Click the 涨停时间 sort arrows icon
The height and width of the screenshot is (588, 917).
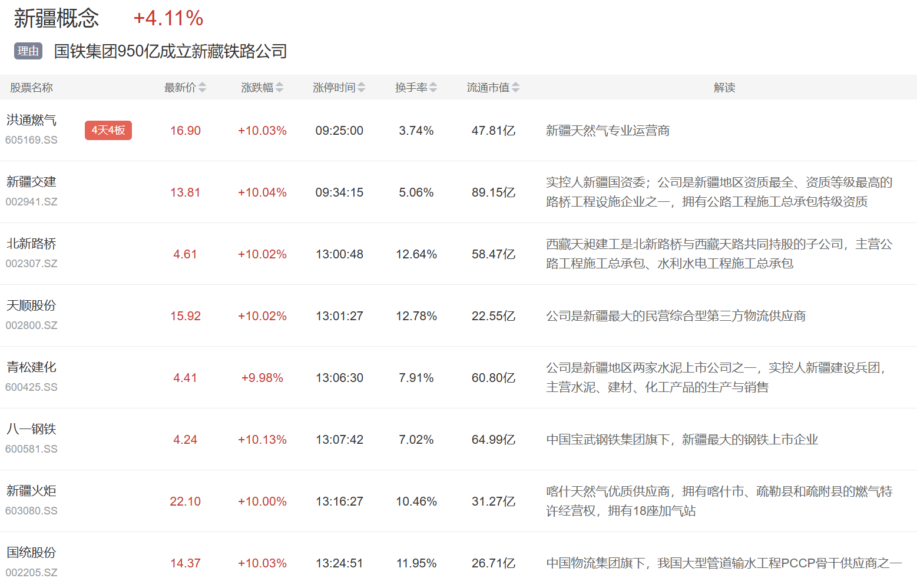click(x=362, y=88)
